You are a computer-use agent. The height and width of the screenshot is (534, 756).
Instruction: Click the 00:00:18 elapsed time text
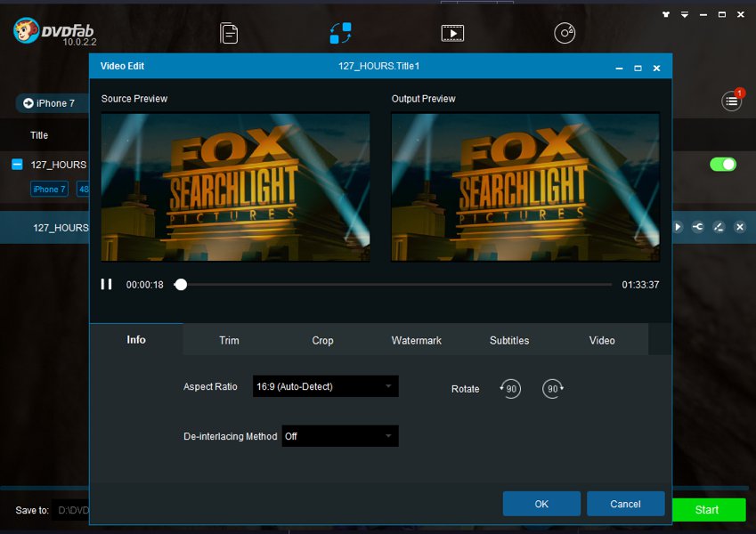coord(144,285)
